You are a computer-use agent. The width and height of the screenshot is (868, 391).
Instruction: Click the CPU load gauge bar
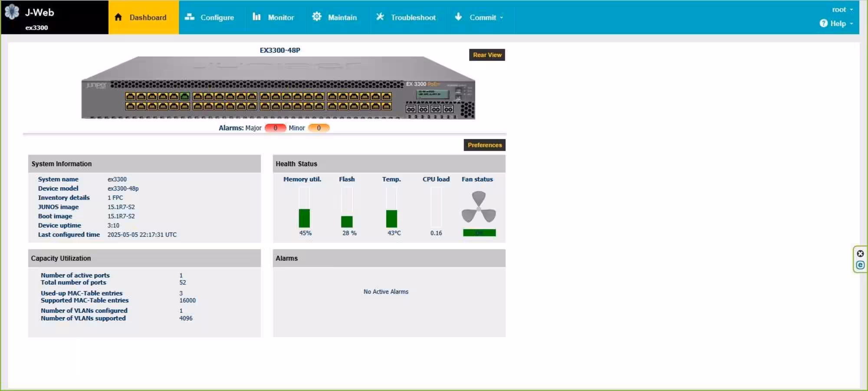[x=436, y=207]
